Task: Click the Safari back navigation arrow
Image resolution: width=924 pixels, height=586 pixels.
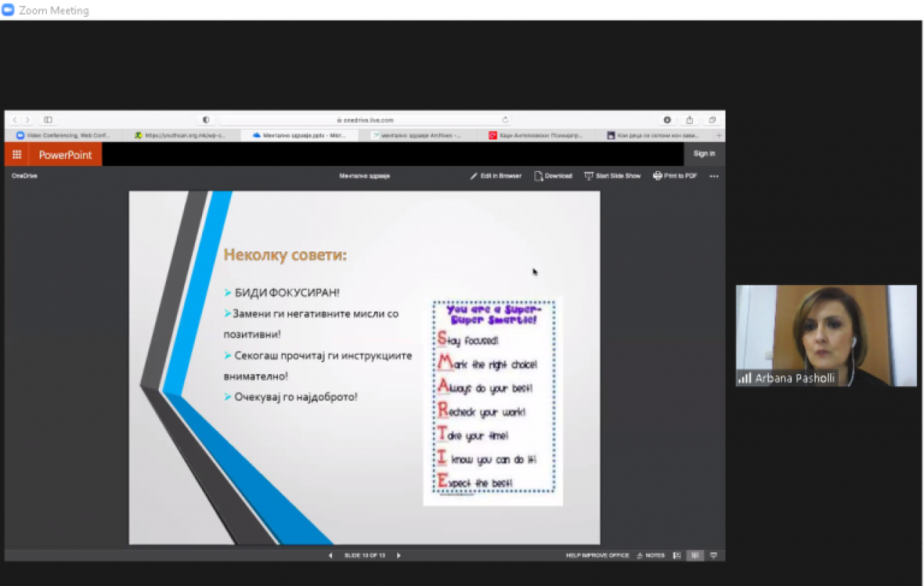Action: [x=15, y=120]
